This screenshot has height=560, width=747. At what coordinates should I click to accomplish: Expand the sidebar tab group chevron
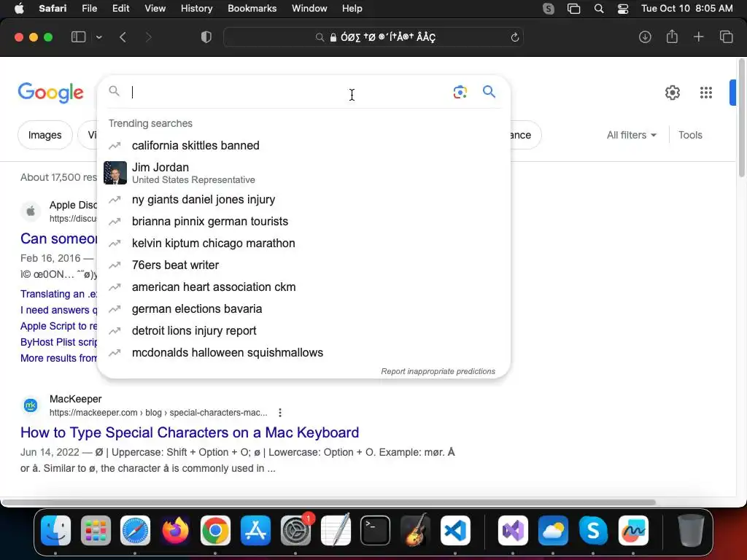coord(98,37)
